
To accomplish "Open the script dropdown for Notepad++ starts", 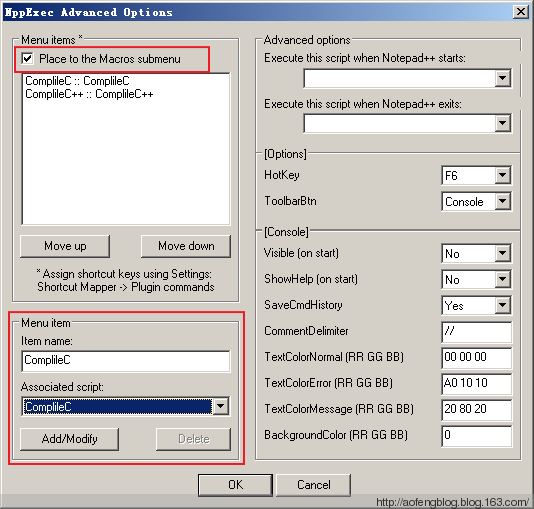I will click(408, 79).
